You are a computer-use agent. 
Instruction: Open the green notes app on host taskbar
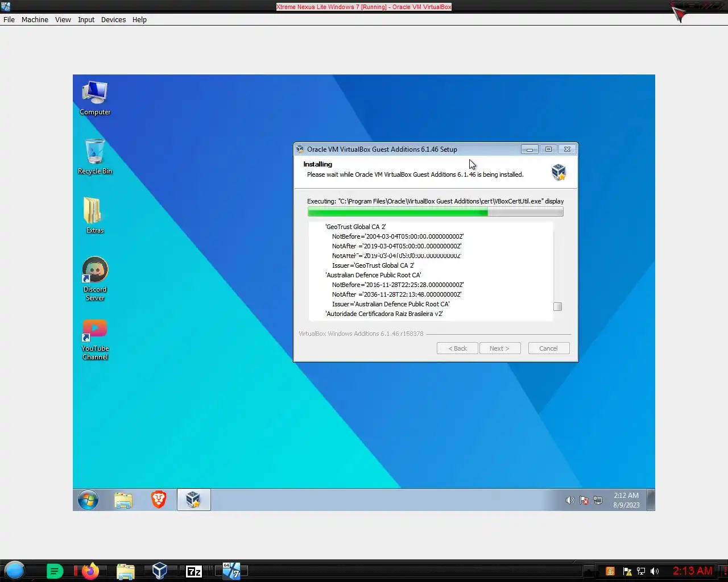tap(55, 571)
